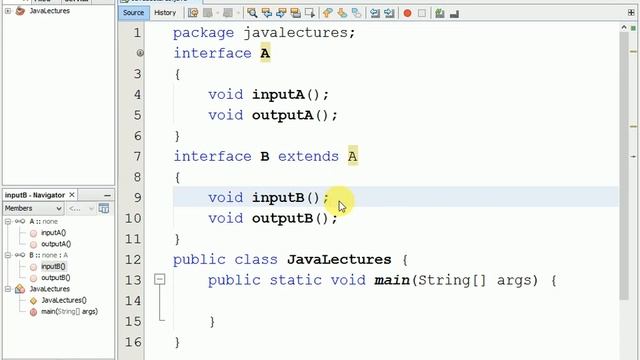Collapse the A :: none node
The width and height of the screenshot is (640, 360).
(8, 221)
